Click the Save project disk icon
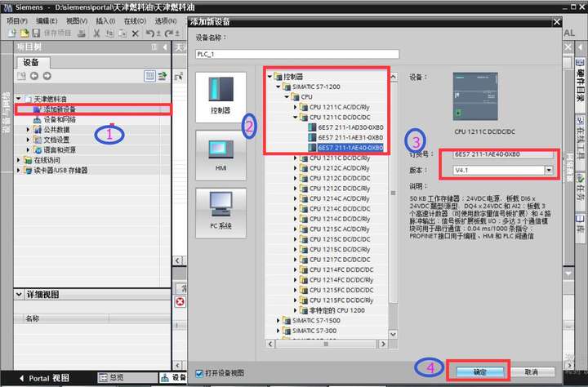 (x=36, y=33)
